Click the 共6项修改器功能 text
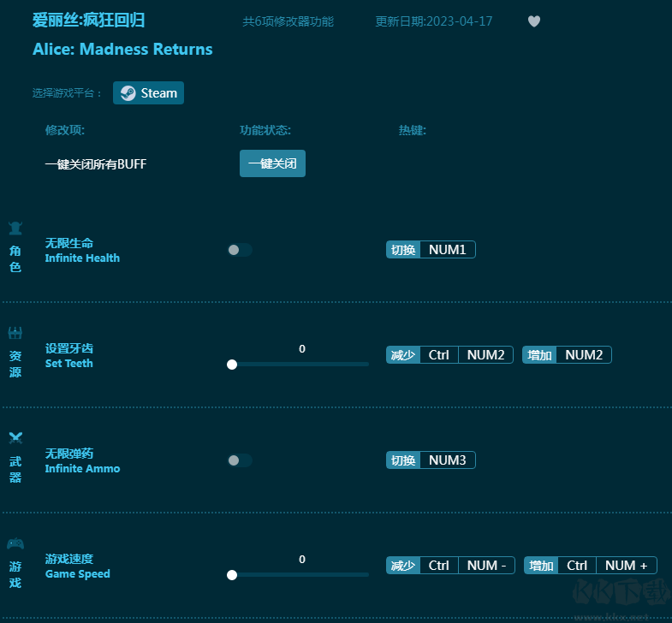This screenshot has height=623, width=672. (x=288, y=21)
